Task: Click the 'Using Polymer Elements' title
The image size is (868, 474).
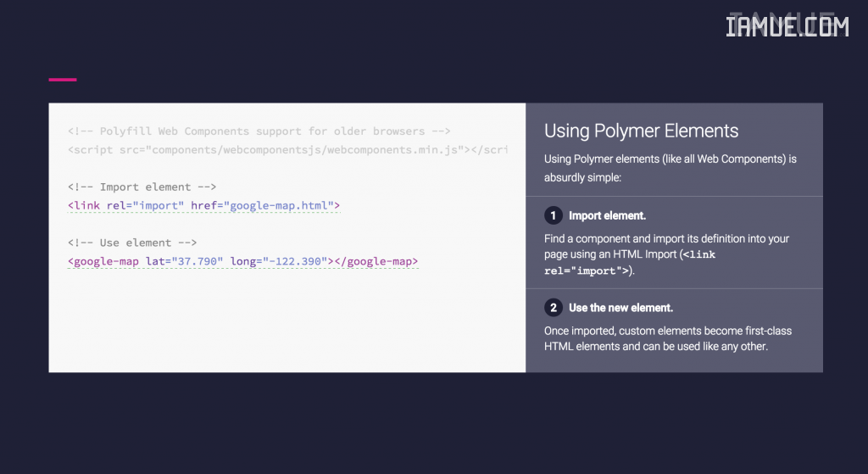Action: [641, 131]
